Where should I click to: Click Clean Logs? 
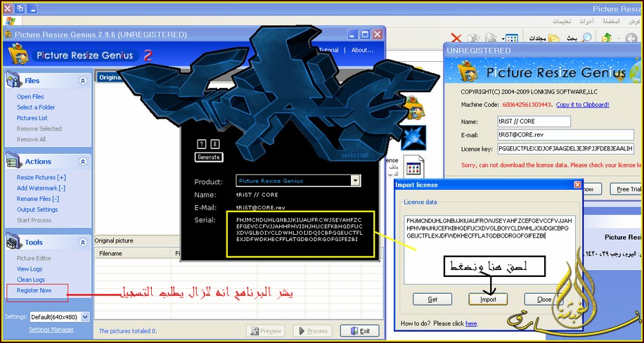[x=31, y=280]
